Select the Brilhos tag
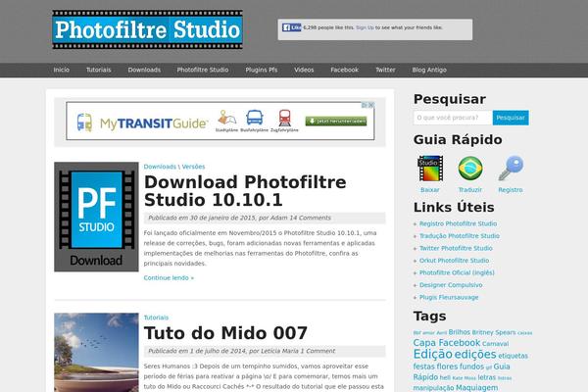The image size is (588, 392). [x=460, y=332]
